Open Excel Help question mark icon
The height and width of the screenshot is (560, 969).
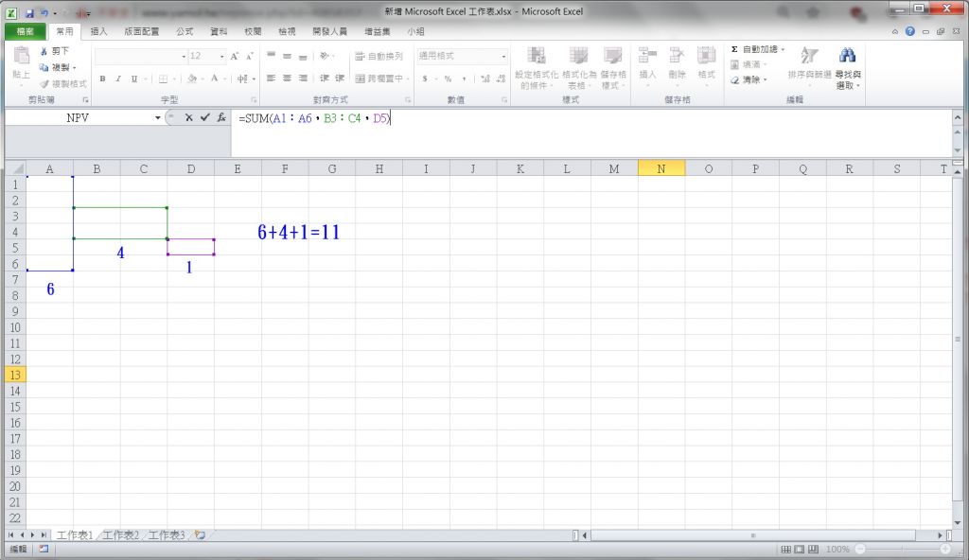click(910, 31)
